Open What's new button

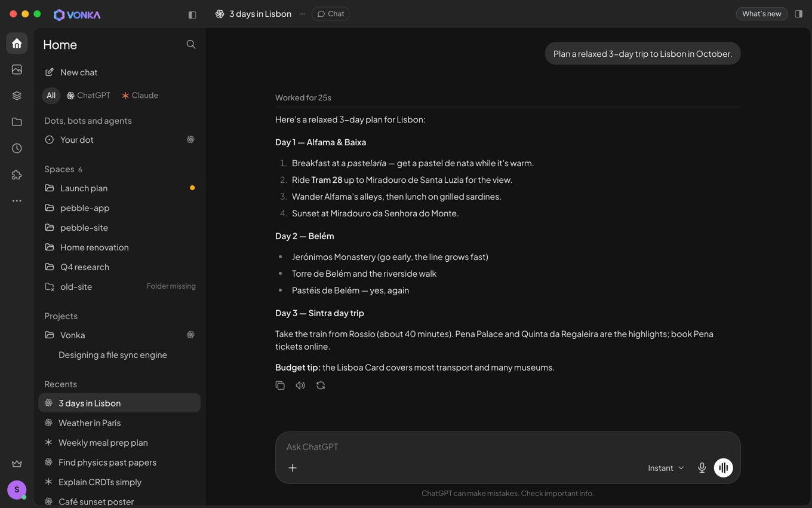click(762, 14)
